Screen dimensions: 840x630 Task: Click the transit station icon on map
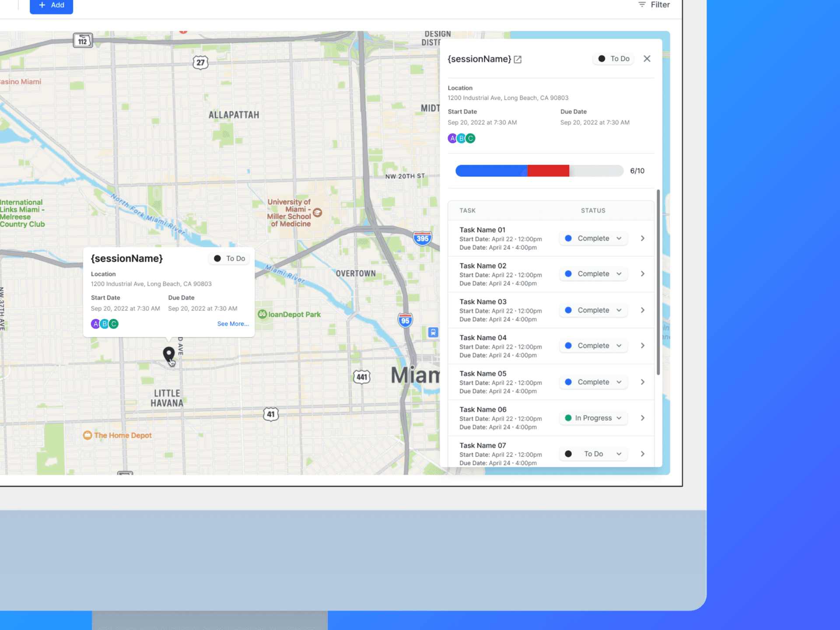(433, 332)
